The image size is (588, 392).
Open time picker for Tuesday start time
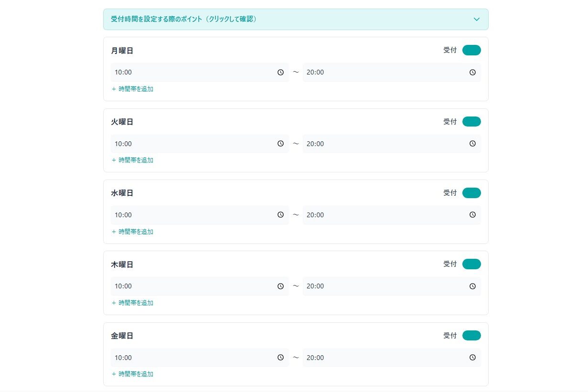point(280,144)
